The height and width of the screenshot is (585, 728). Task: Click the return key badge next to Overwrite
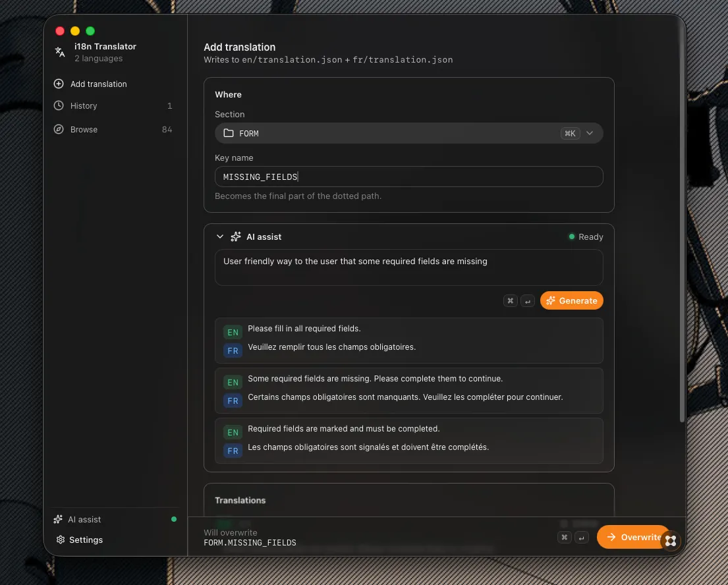tap(581, 537)
